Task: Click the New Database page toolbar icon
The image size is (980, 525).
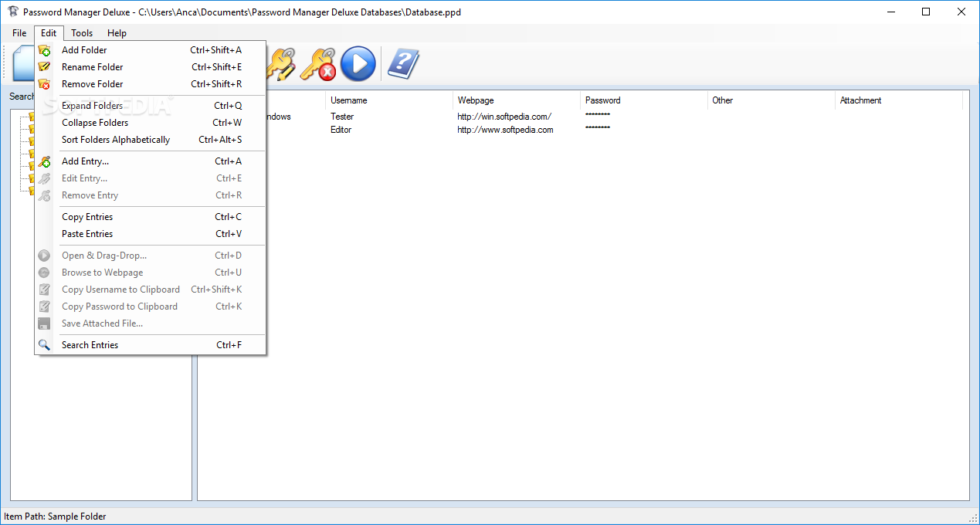Action: pyautogui.click(x=23, y=63)
